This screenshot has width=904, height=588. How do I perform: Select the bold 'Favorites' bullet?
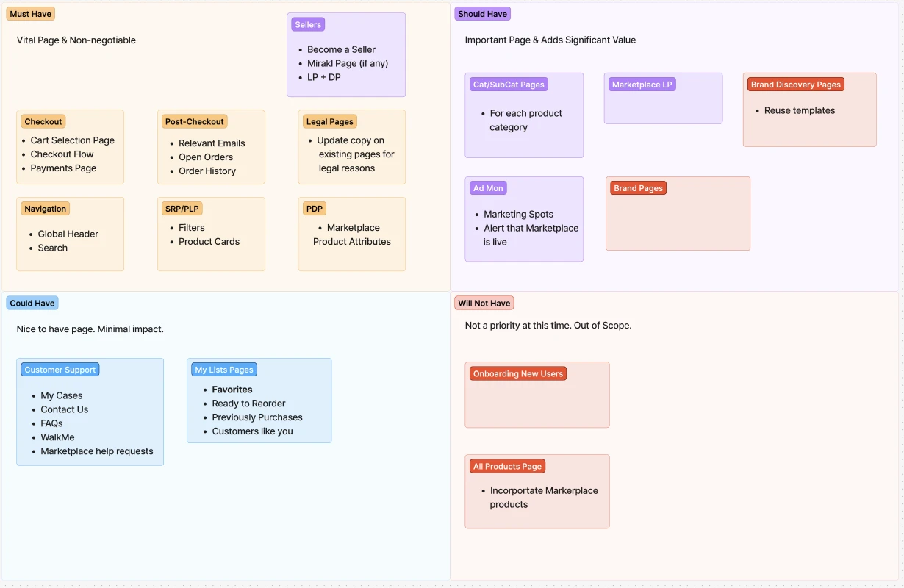tap(232, 390)
